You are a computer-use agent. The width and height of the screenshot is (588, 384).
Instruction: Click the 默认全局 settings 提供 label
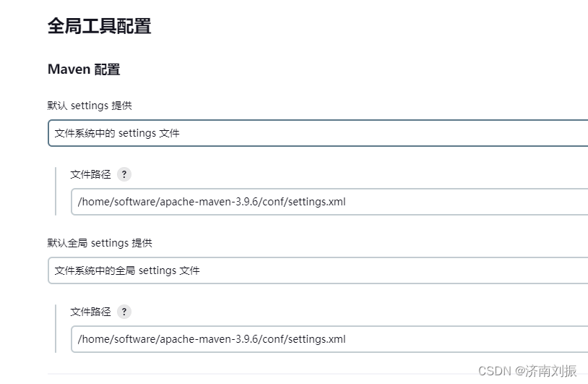pos(100,243)
